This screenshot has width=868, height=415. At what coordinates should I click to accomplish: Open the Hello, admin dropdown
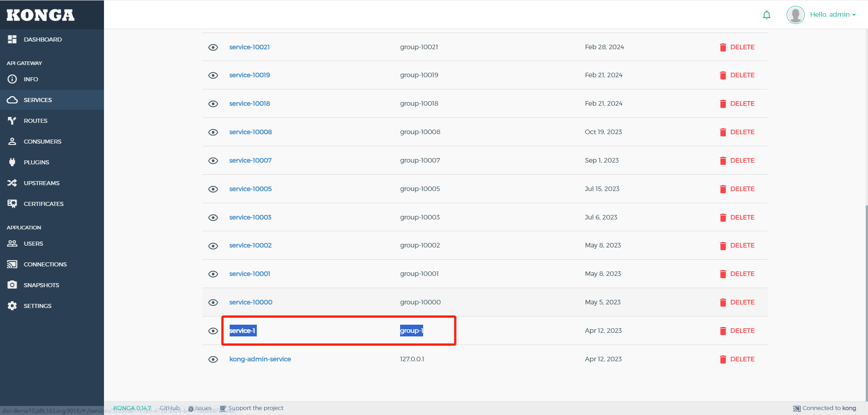pos(833,14)
